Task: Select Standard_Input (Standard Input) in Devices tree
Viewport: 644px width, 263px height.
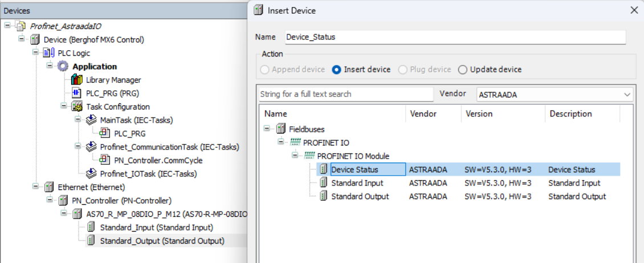Action: [x=156, y=227]
